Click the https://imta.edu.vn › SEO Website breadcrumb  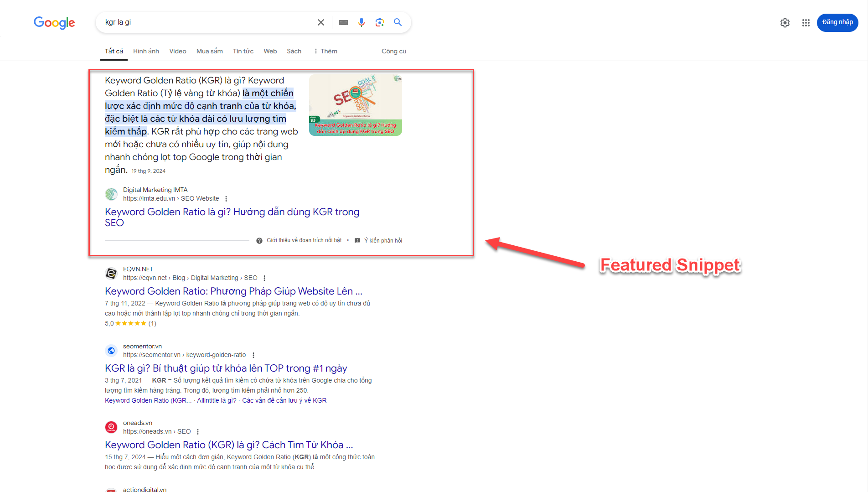coord(171,198)
